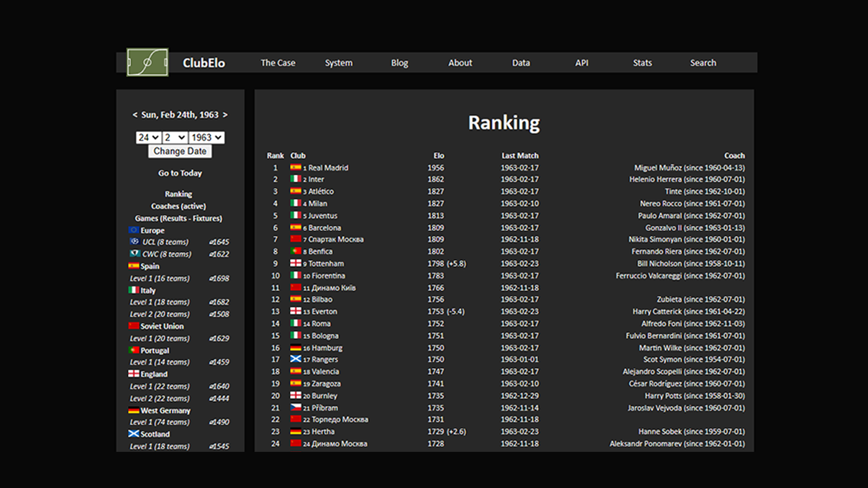
Task: Open The Case menu item
Action: click(x=278, y=63)
